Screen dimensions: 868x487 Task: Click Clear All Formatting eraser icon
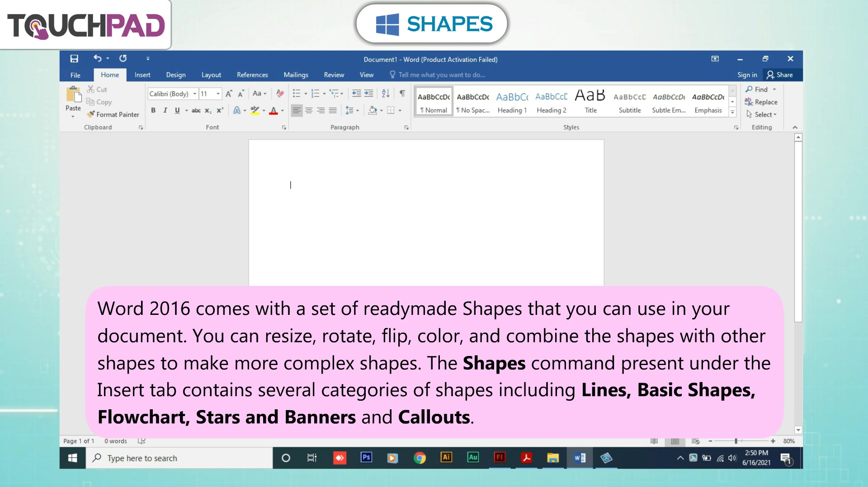click(x=280, y=94)
